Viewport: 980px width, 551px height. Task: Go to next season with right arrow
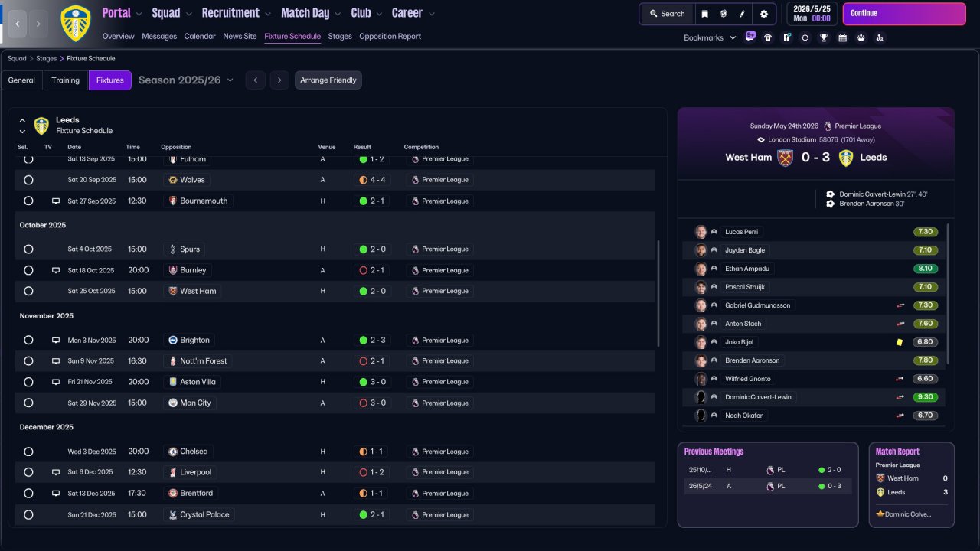[279, 80]
